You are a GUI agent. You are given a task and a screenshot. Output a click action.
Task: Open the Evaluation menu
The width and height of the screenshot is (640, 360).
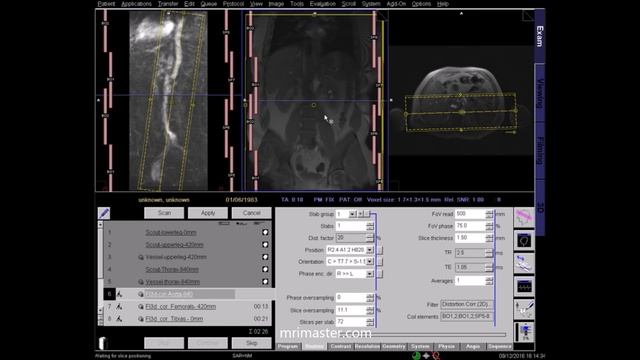(322, 4)
